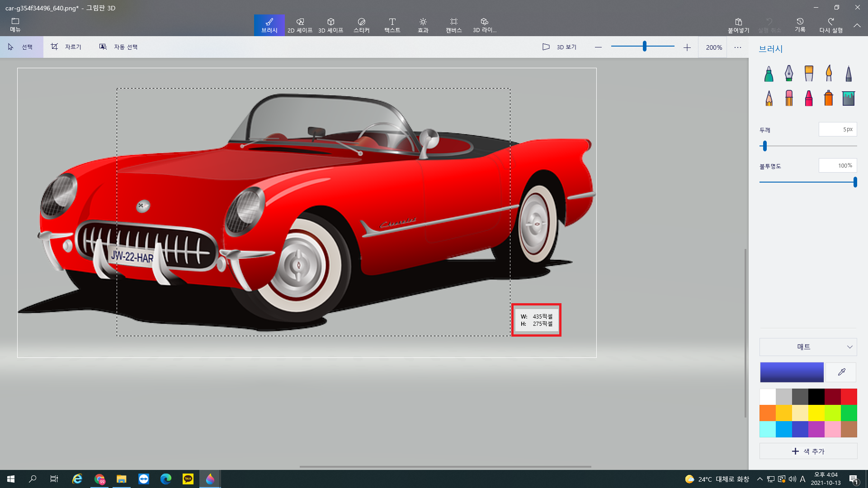Activate the eyedropper color picker

[x=841, y=372]
